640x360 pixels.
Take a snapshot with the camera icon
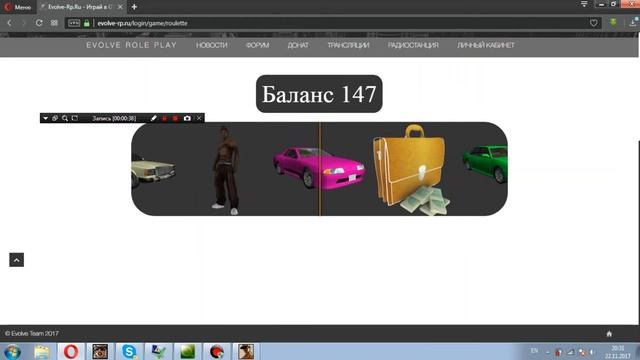[187, 118]
